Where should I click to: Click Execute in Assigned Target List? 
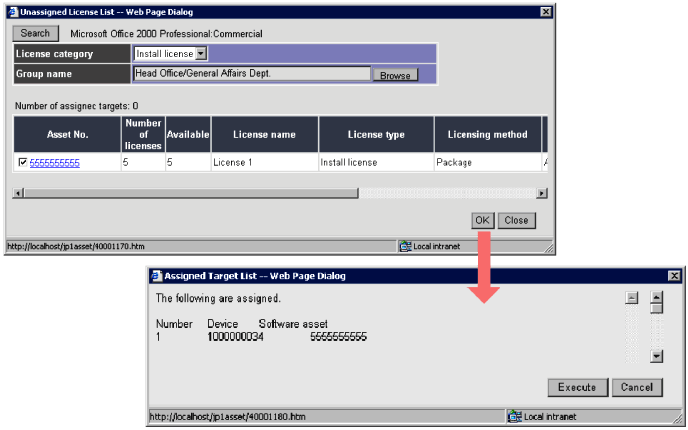[577, 387]
